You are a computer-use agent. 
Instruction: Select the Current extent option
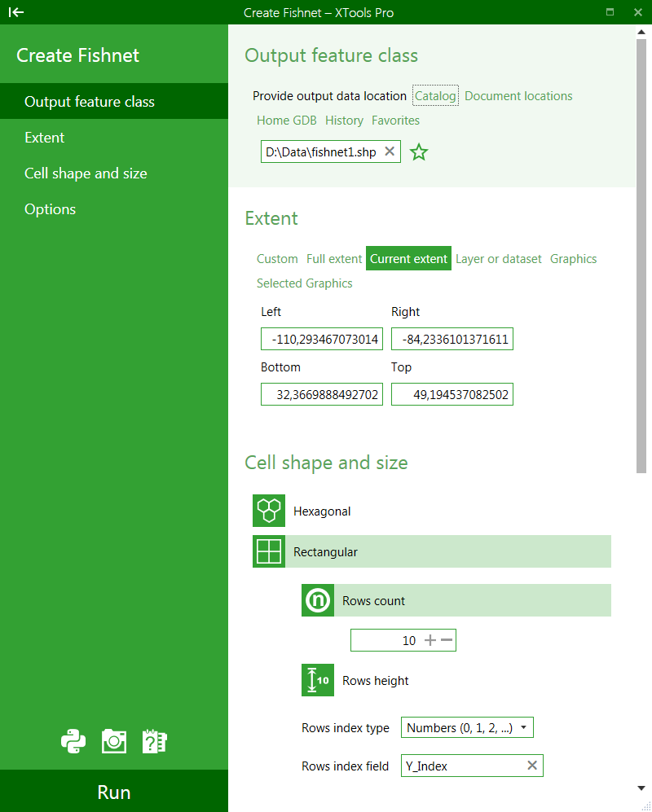(x=408, y=258)
